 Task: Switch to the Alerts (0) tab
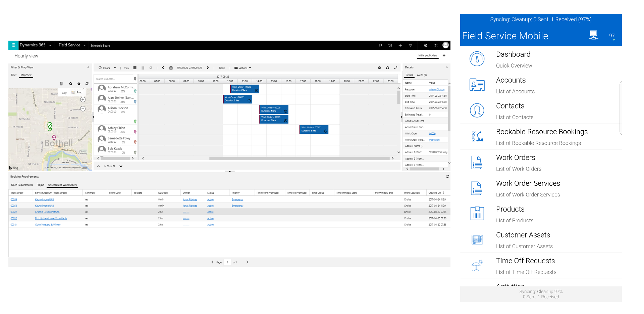422,75
